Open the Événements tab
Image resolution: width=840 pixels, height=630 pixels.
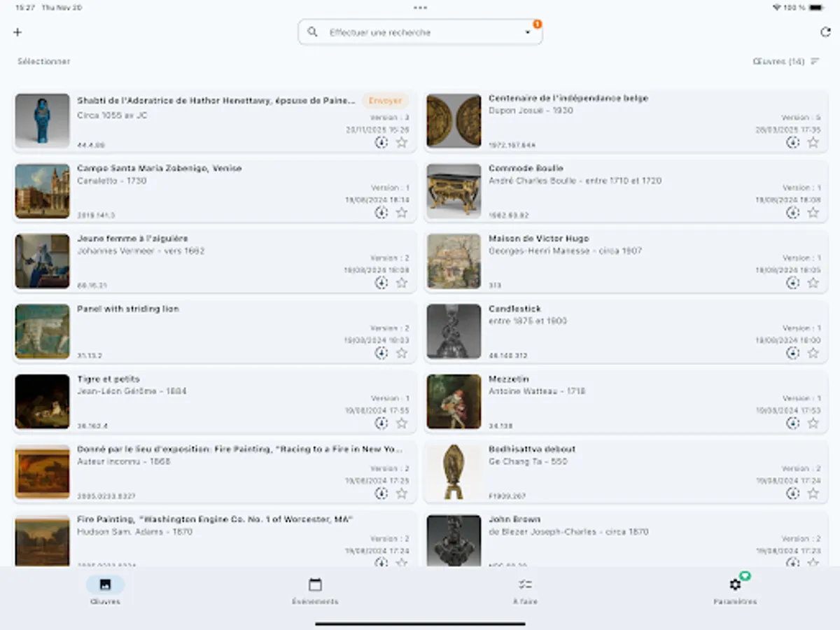point(315,591)
